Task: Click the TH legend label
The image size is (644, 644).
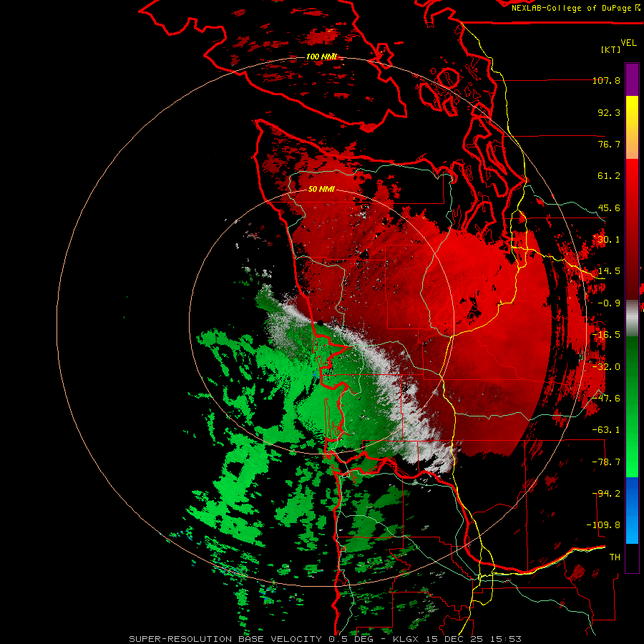Action: click(x=615, y=557)
